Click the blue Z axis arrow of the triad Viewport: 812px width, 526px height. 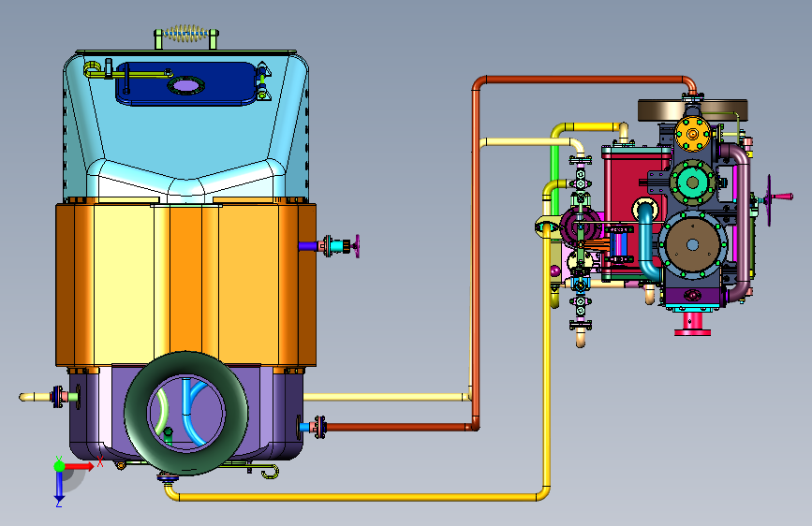(x=59, y=487)
